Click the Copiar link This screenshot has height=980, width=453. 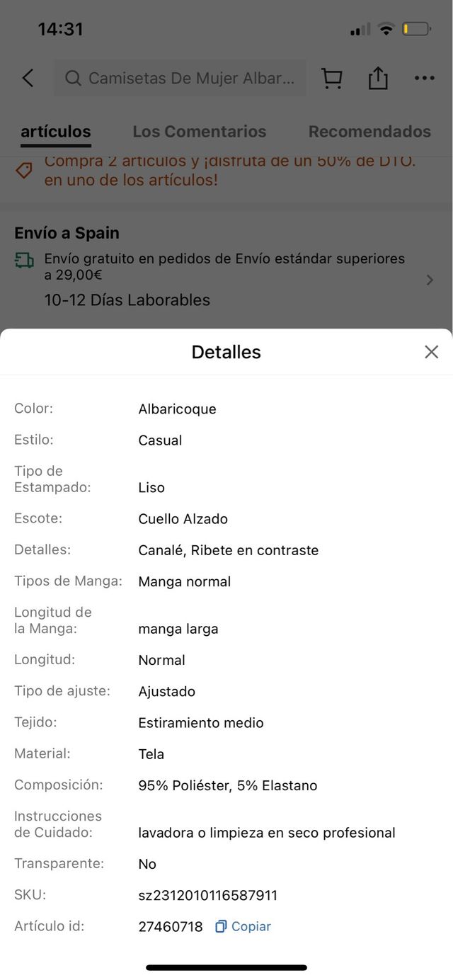[251, 926]
